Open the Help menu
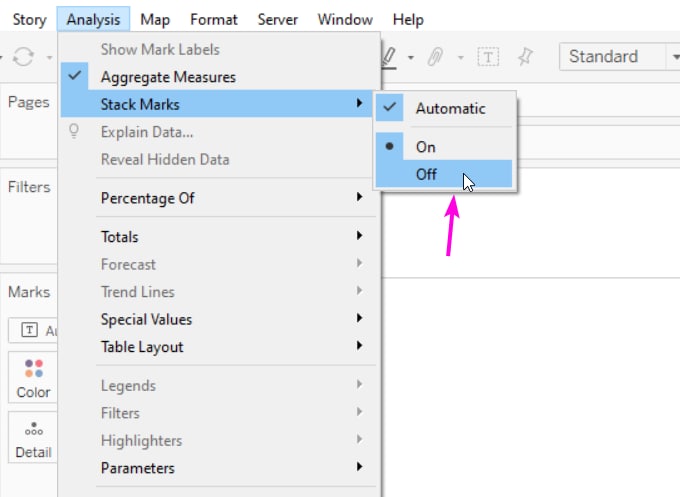The height and width of the screenshot is (497, 680). (408, 20)
